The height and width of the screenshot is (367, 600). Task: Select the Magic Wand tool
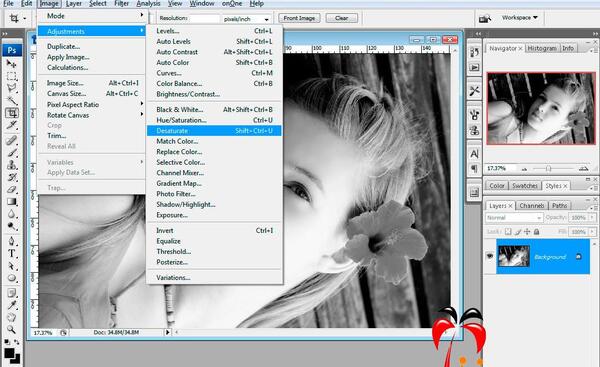[x=11, y=101]
